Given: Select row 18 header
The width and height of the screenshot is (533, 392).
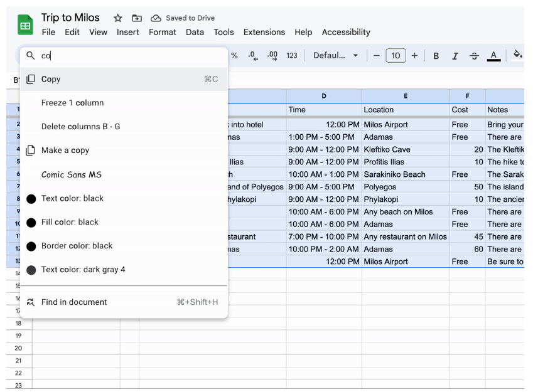Looking at the screenshot, I should pyautogui.click(x=19, y=323).
